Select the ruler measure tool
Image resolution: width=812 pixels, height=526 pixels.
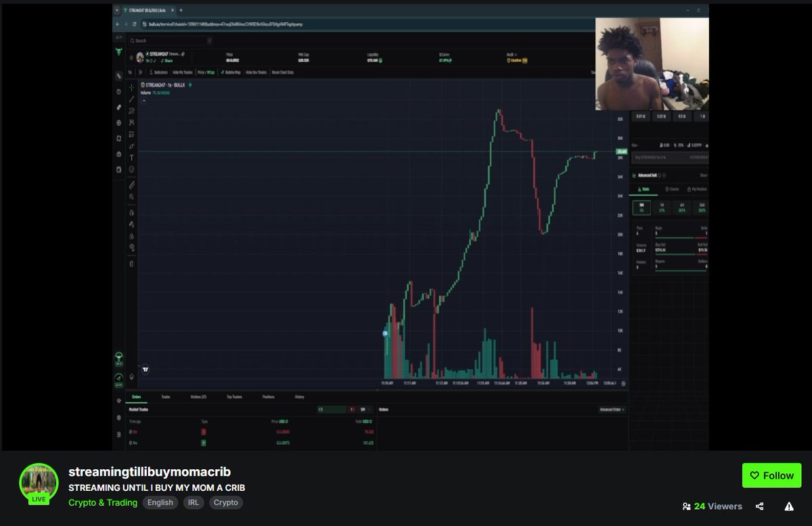(132, 185)
